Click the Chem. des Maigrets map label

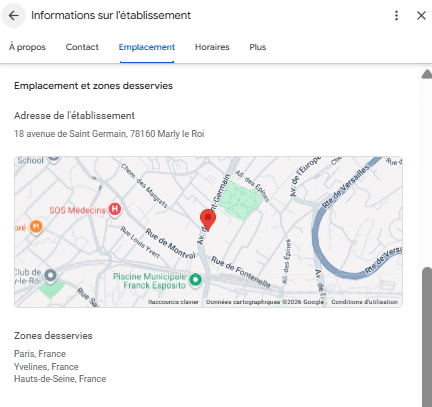pyautogui.click(x=144, y=185)
